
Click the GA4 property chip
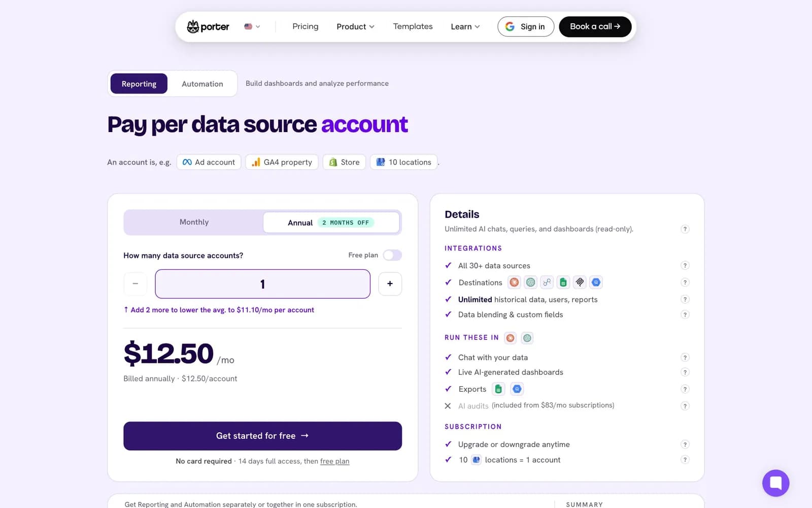[282, 162]
